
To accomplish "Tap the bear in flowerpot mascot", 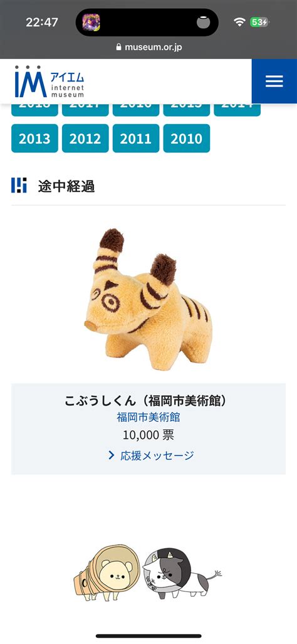I will (x=104, y=573).
